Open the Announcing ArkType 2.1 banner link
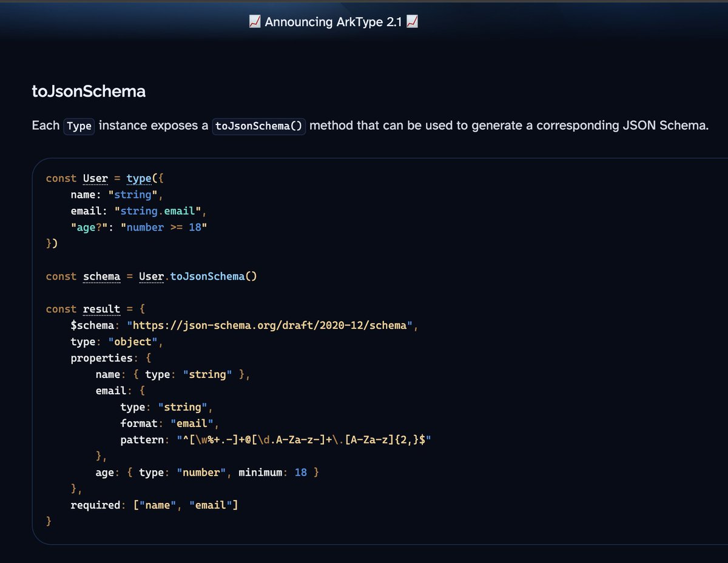728x563 pixels. tap(334, 22)
